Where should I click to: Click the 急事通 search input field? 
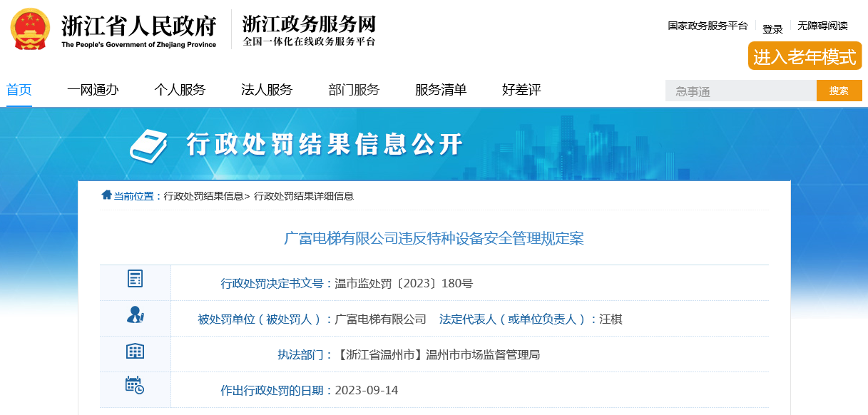740,91
